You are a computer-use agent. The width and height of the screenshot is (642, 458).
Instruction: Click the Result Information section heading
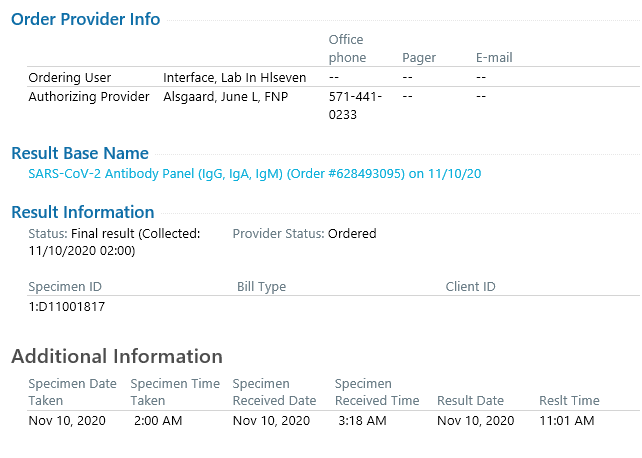[x=83, y=212]
